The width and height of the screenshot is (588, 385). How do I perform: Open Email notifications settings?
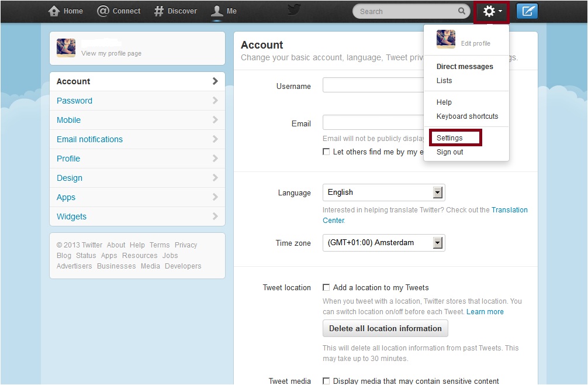(137, 139)
